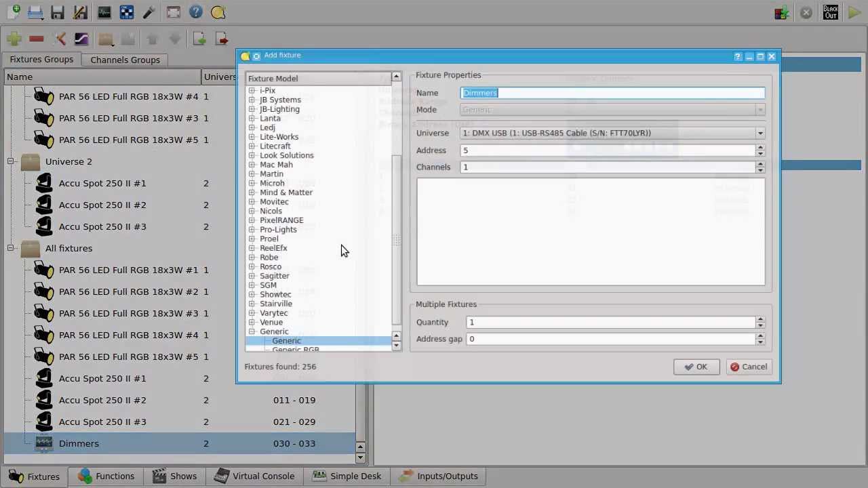Image resolution: width=868 pixels, height=488 pixels.
Task: Open the help question-mark icon in main toolbar
Action: (195, 12)
